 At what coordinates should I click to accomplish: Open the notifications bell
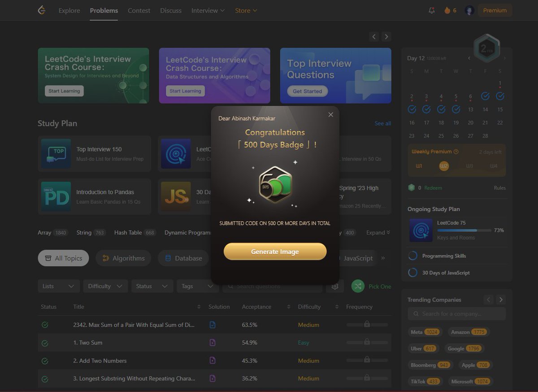click(432, 10)
